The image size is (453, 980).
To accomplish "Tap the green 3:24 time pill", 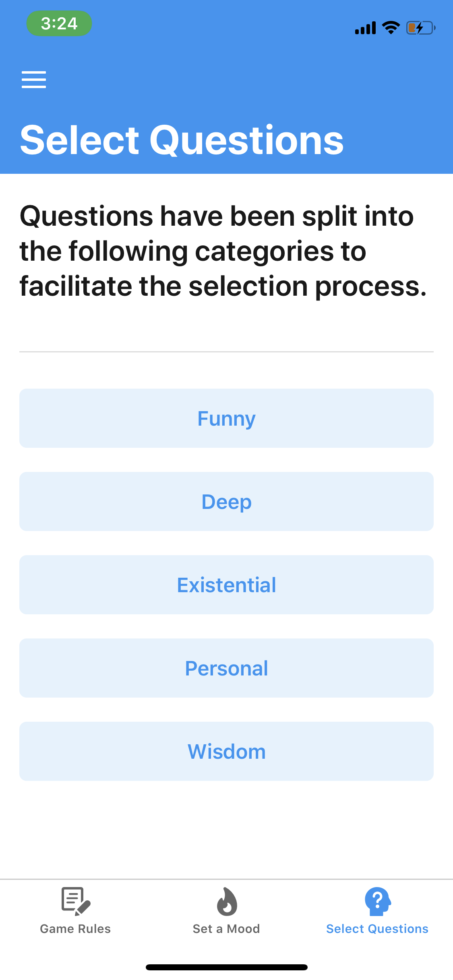I will coord(59,24).
